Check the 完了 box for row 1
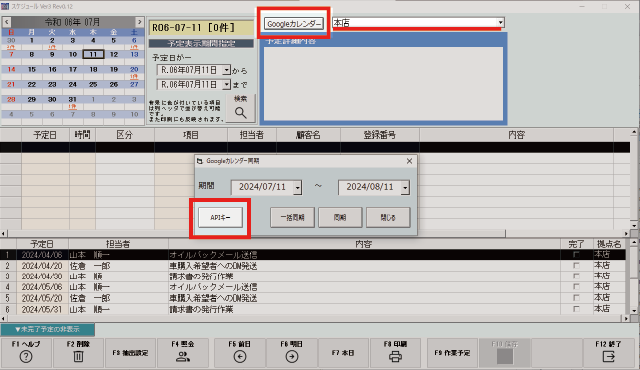The width and height of the screenshot is (640, 370). pyautogui.click(x=576, y=255)
